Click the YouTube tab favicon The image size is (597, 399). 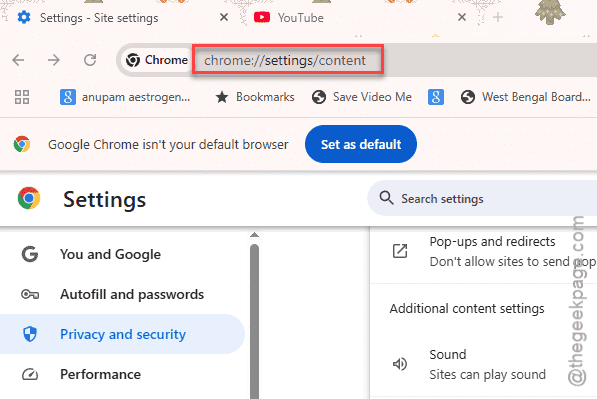[262, 18]
